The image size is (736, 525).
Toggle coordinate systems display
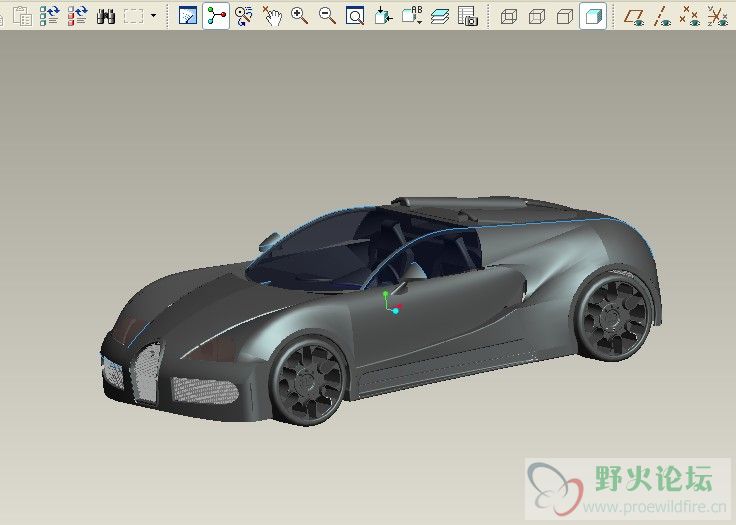717,16
